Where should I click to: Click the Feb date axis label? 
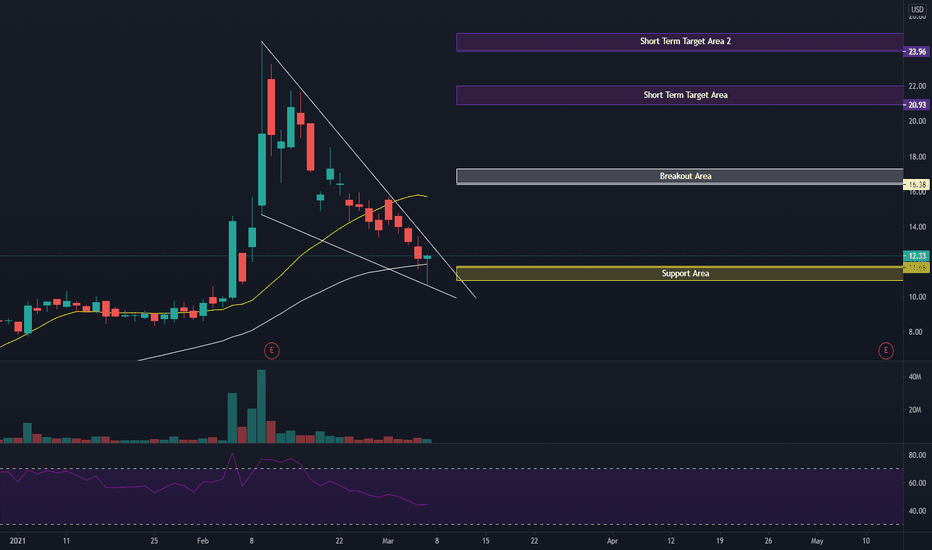(203, 541)
